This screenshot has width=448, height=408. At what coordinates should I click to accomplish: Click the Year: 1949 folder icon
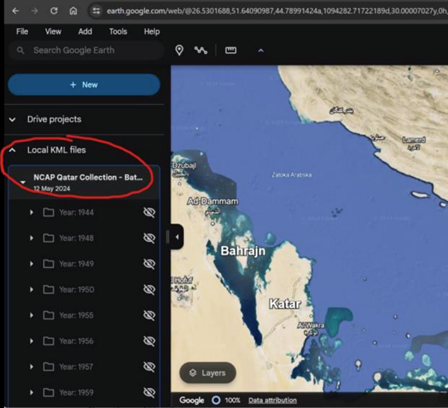coord(49,264)
